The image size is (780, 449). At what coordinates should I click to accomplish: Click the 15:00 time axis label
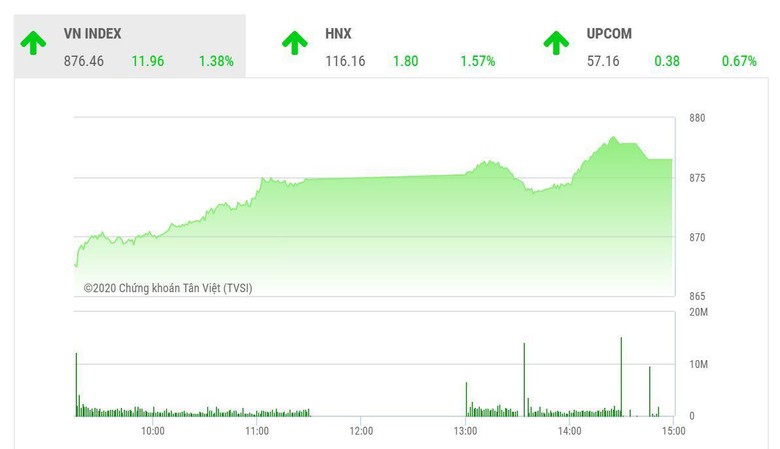tap(674, 431)
